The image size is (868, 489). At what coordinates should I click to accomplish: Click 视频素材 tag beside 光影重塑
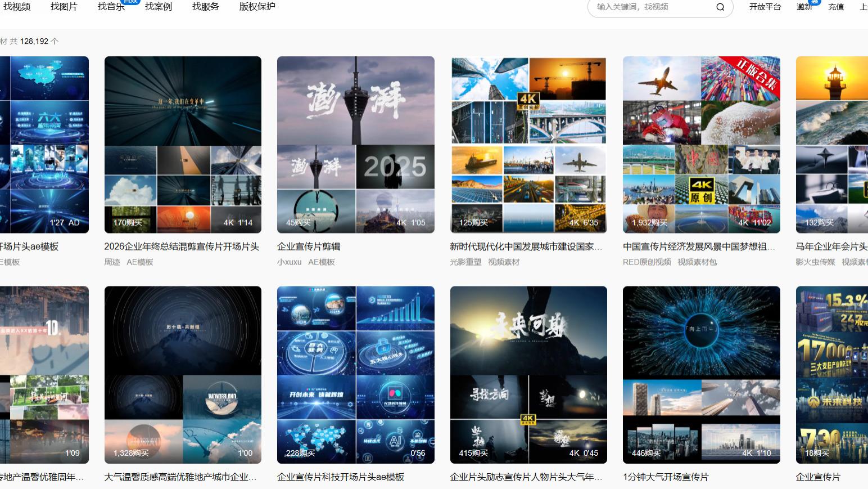pos(504,262)
